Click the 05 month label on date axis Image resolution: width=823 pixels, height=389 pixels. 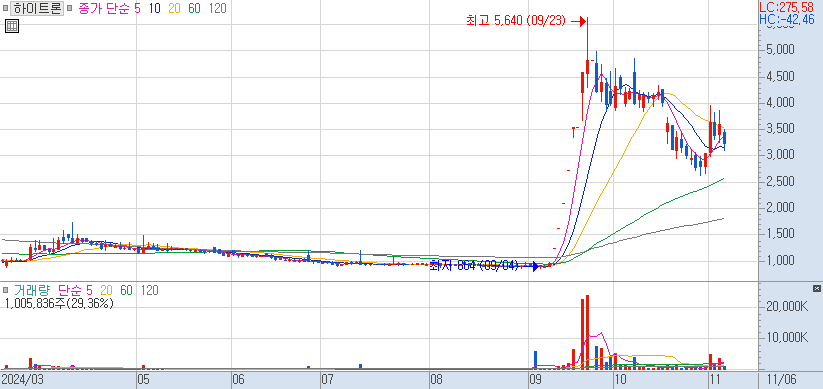(x=143, y=380)
